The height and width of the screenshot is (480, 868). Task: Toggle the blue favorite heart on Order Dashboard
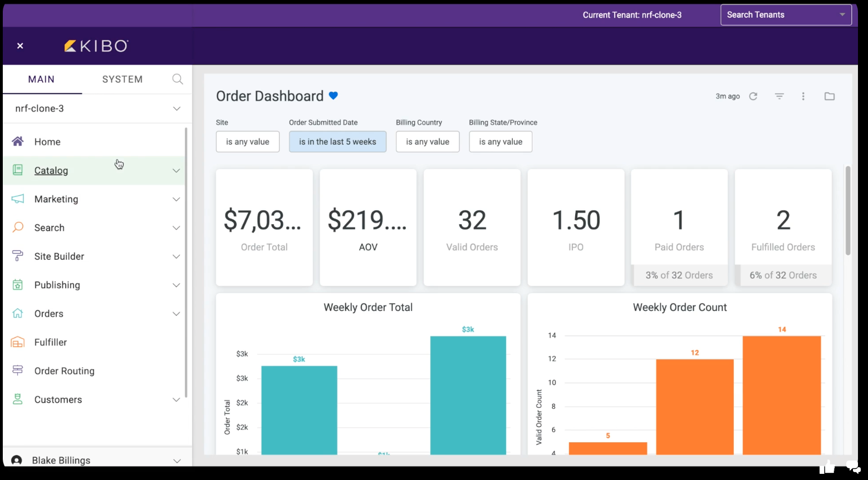tap(334, 96)
